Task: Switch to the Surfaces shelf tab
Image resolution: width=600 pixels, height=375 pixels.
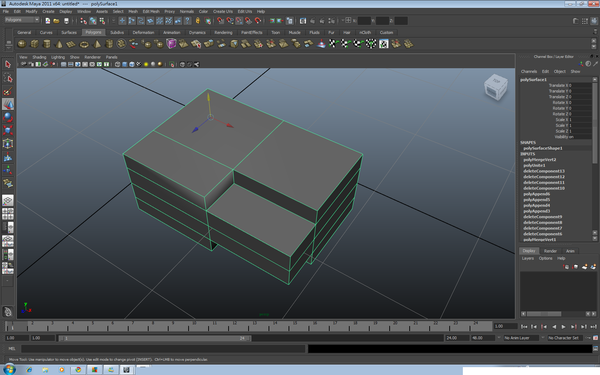Action: 69,33
